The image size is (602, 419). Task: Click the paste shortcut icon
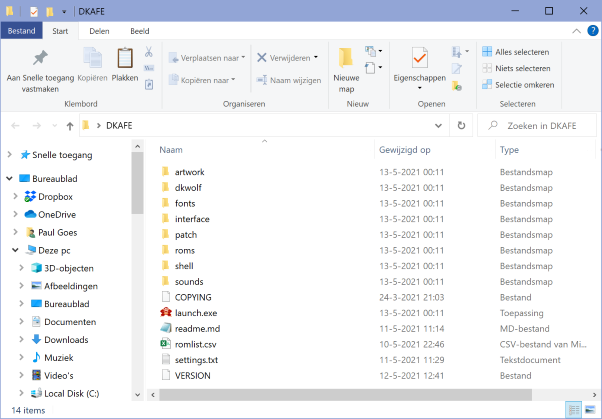(x=149, y=84)
